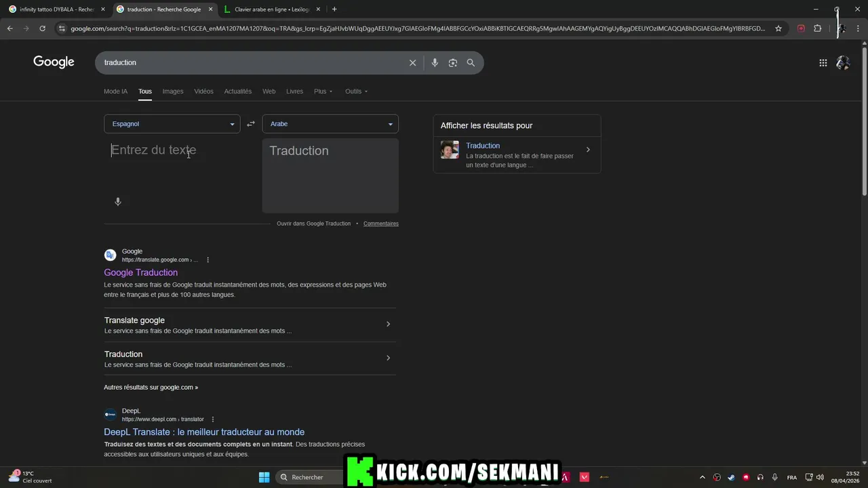Open DeepL Translate result link
This screenshot has height=488, width=868.
click(204, 432)
